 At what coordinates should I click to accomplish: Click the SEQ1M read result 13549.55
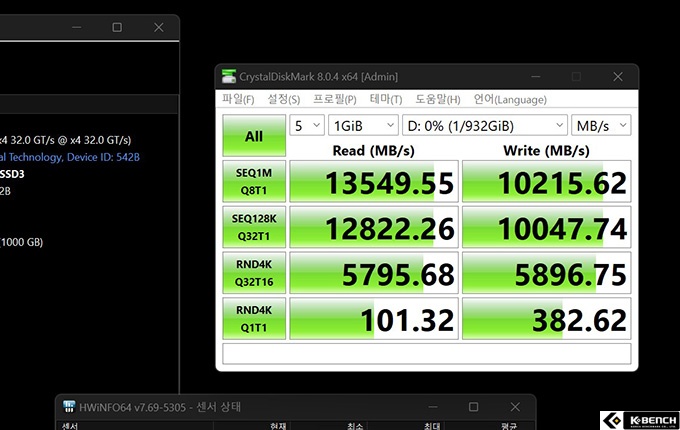374,181
